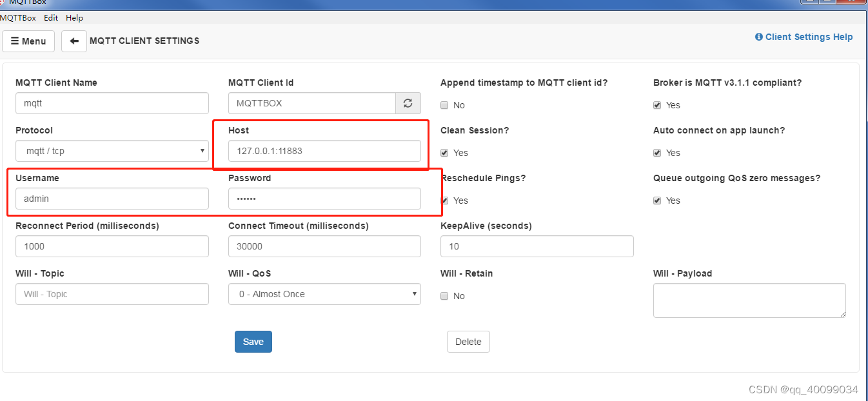Image resolution: width=868 pixels, height=401 pixels.
Task: Toggle Append timestamp to MQTT client id checkbox
Action: [444, 105]
